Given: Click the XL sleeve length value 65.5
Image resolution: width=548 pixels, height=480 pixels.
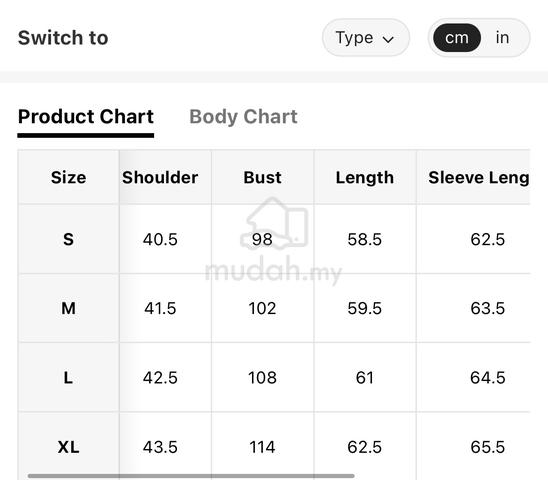Looking at the screenshot, I should point(488,447).
